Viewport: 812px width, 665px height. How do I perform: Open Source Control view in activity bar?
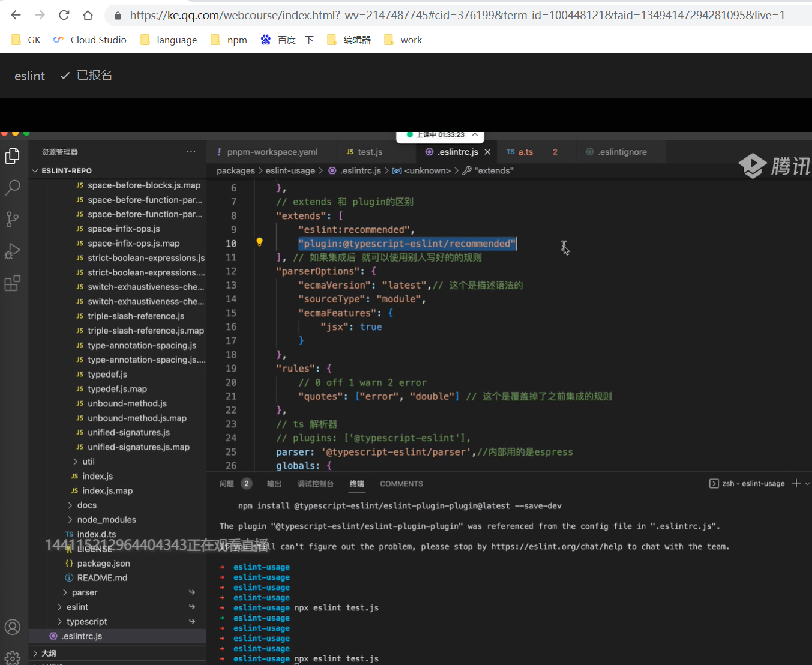13,219
